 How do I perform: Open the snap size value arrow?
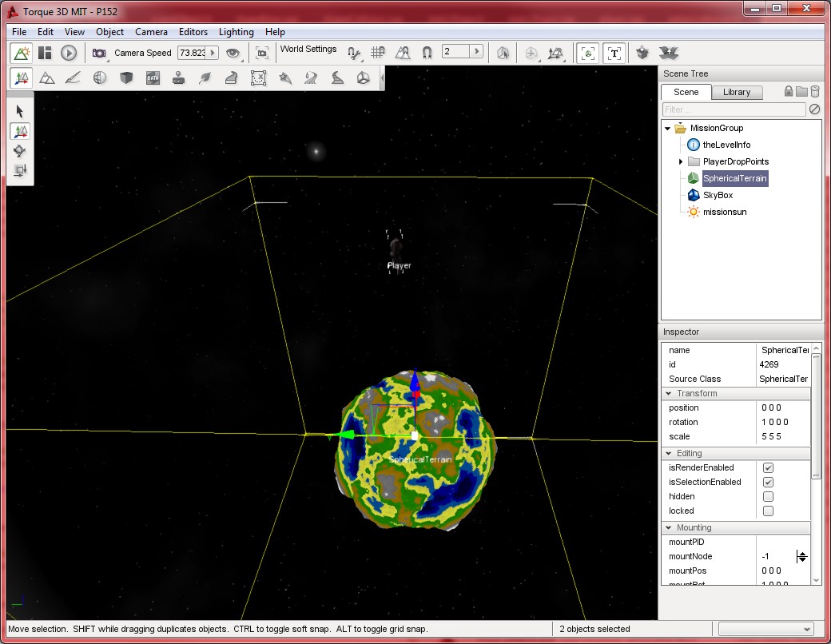click(x=476, y=51)
